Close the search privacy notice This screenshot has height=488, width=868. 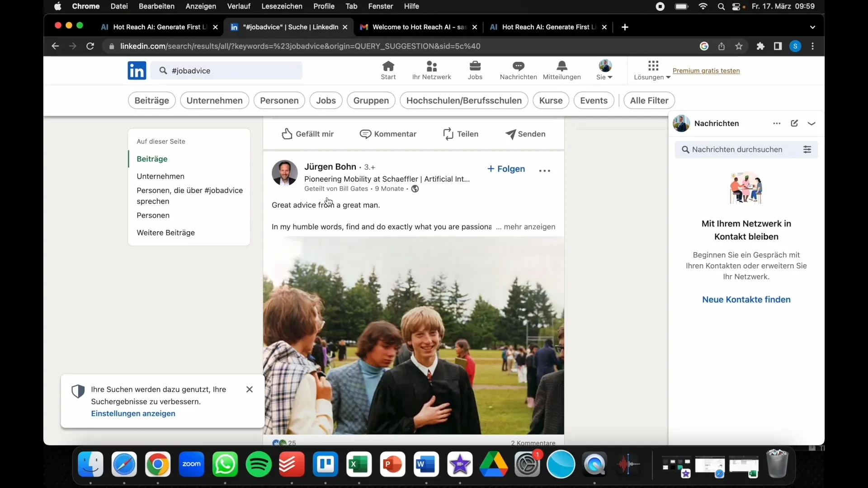250,389
